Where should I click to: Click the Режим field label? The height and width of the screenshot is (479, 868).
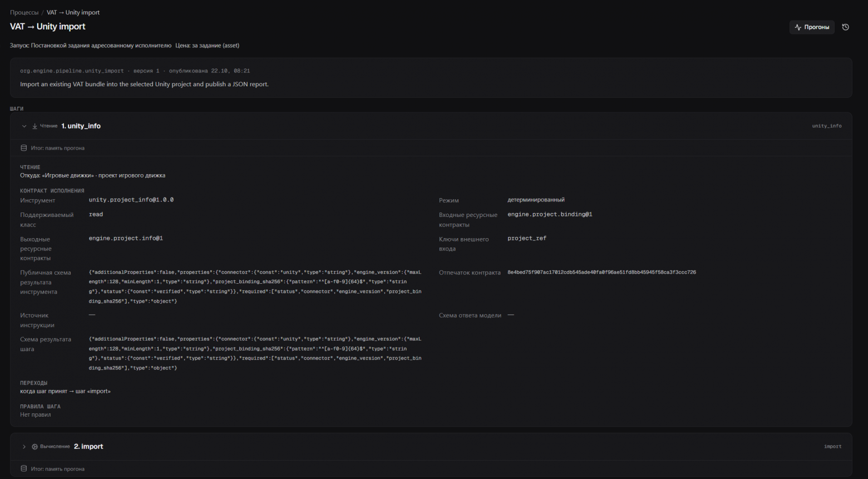pyautogui.click(x=449, y=200)
